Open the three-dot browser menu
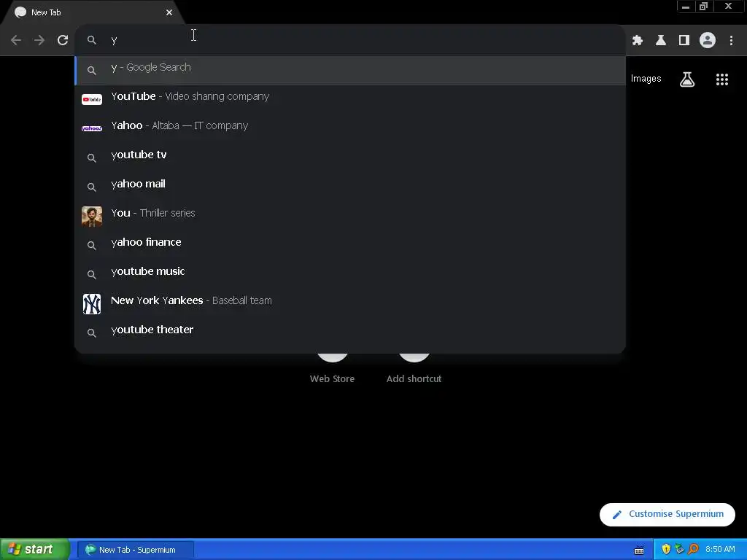 pyautogui.click(x=731, y=41)
